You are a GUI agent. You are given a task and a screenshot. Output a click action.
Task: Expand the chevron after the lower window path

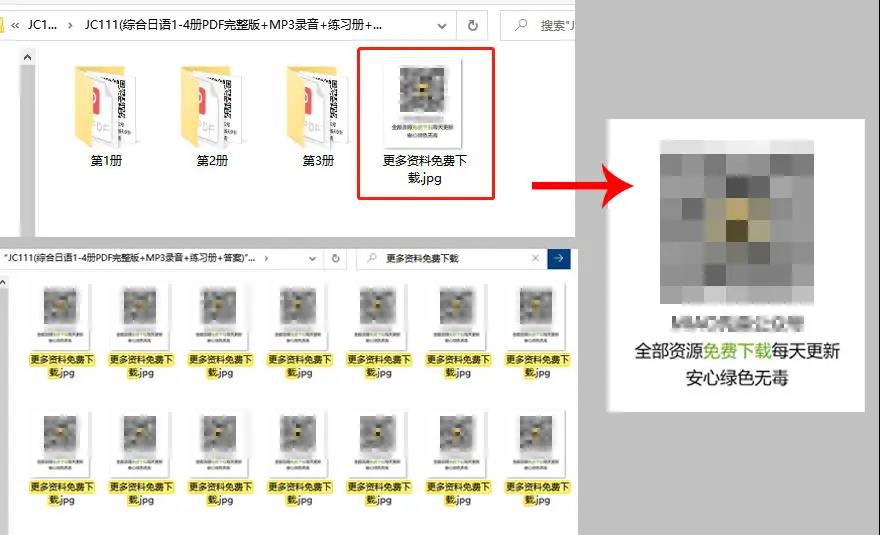click(x=266, y=258)
